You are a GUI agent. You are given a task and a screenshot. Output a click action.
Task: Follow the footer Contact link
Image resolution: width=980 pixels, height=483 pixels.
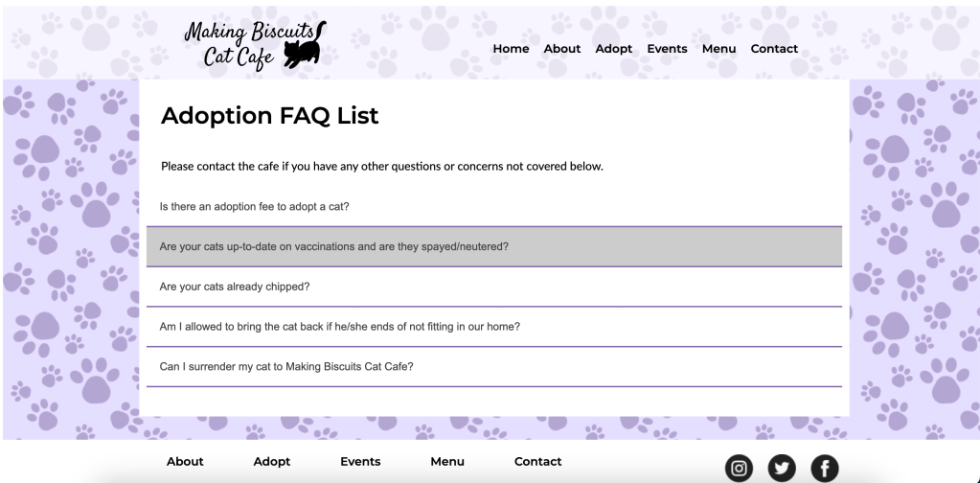[537, 462]
